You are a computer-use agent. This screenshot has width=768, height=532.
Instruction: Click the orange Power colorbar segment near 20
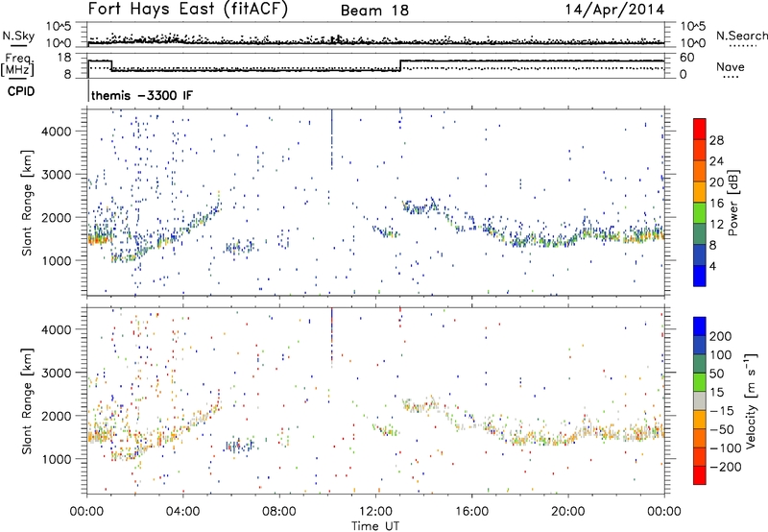click(700, 171)
